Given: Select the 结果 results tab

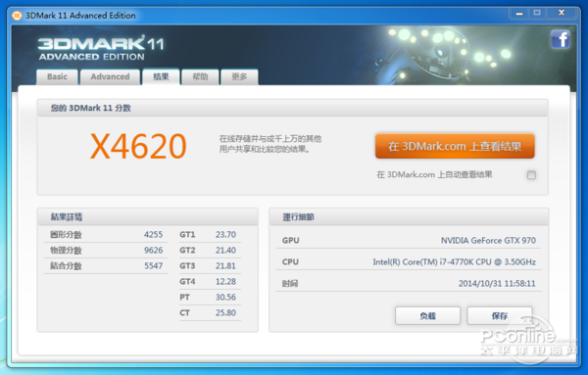Looking at the screenshot, I should [x=161, y=76].
